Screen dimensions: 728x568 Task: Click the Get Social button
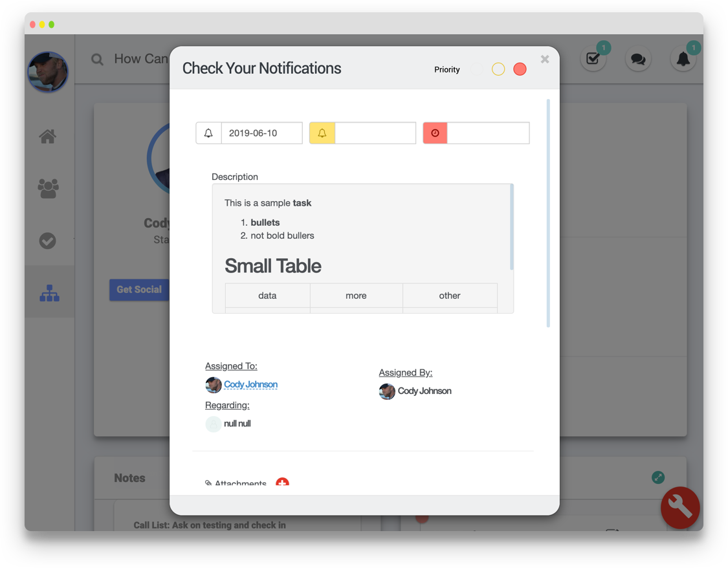click(x=139, y=290)
